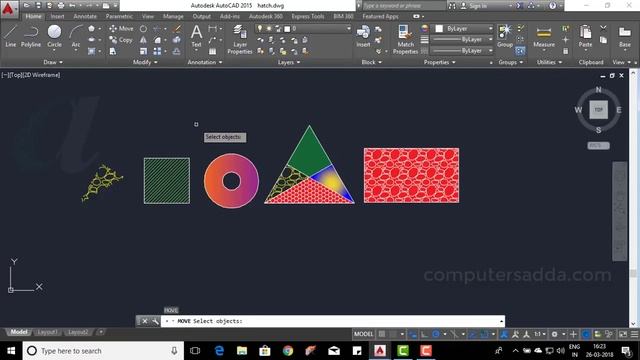Expand the Layers panel
Screen dimensions: 640x360
[x=289, y=62]
